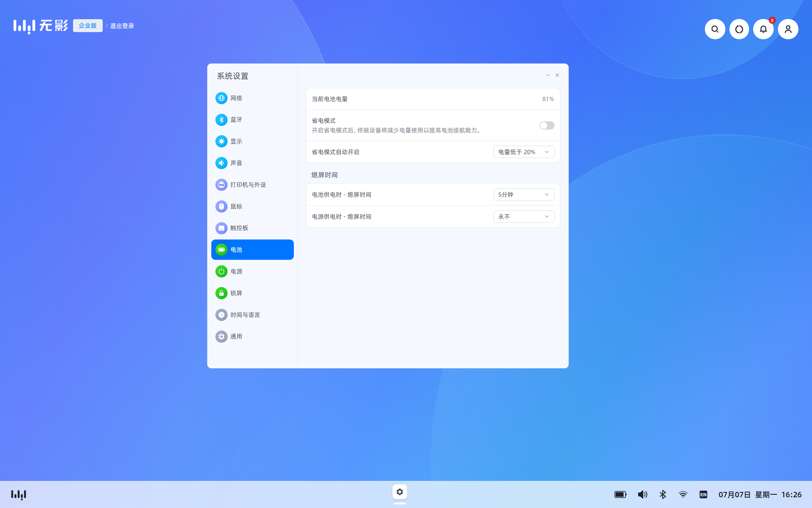Switch to 蓝牙 settings tab
This screenshot has width=812, height=508.
coord(252,120)
